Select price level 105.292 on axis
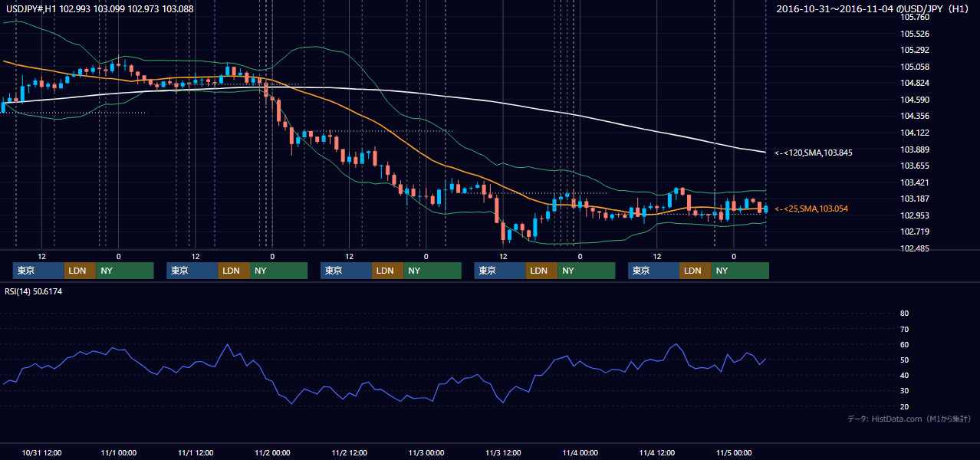The image size is (980, 460). click(916, 50)
